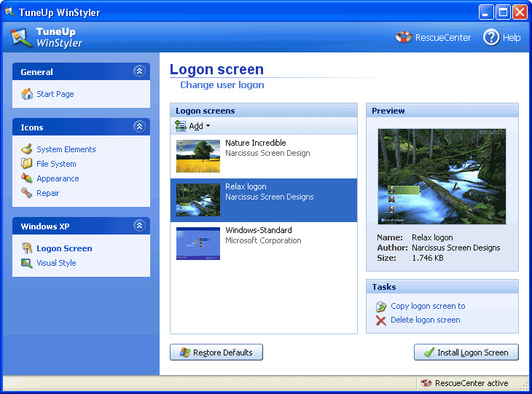
Task: Click 'Narcissus Screen Design' author text
Action: 267,153
